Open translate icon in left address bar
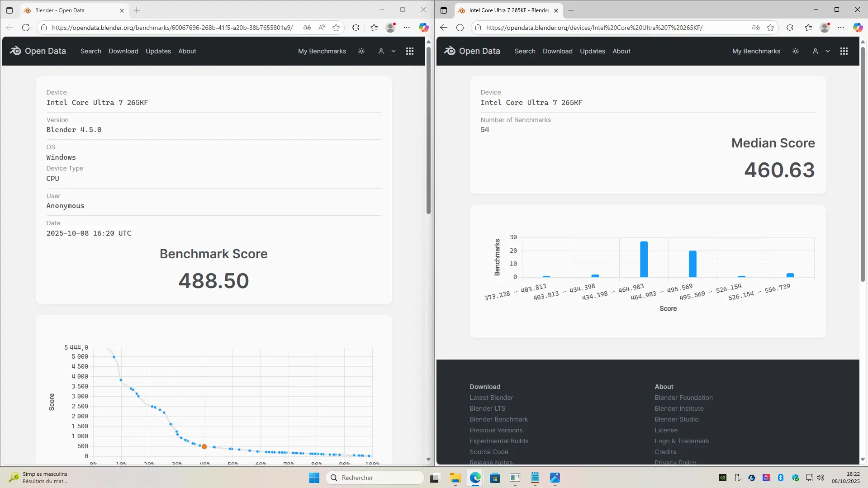 [x=307, y=28]
